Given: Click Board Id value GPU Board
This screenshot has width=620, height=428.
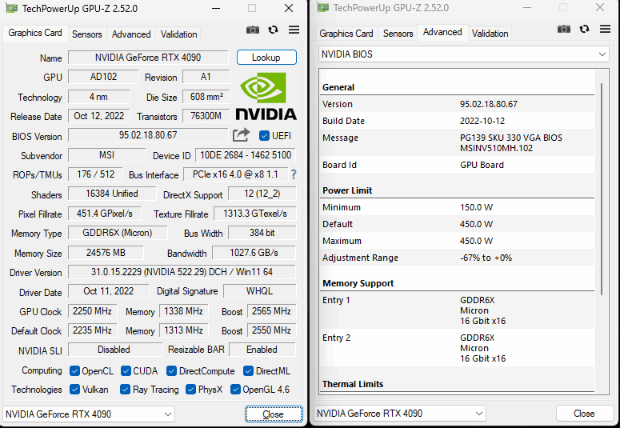Looking at the screenshot, I should click(x=482, y=165).
